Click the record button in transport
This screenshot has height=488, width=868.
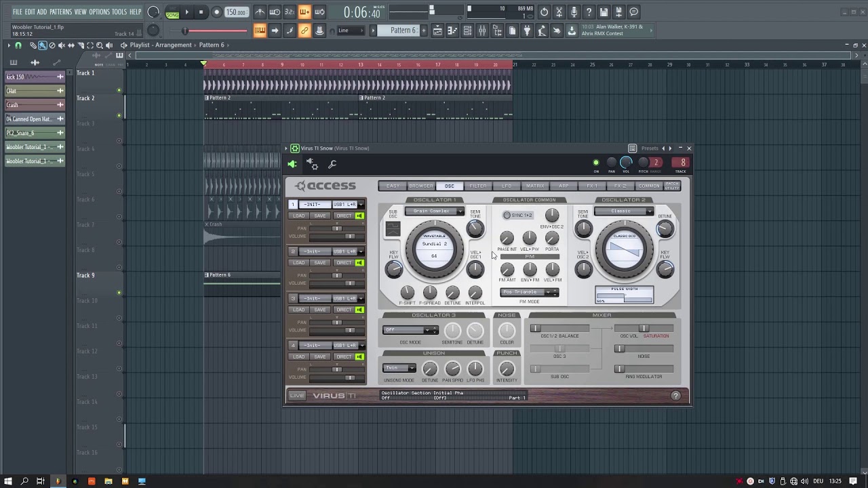pyautogui.click(x=216, y=12)
